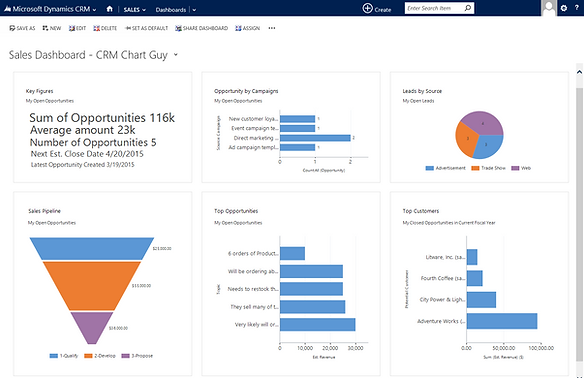The width and height of the screenshot is (584, 378).
Task: Click the Create label
Action: click(383, 10)
